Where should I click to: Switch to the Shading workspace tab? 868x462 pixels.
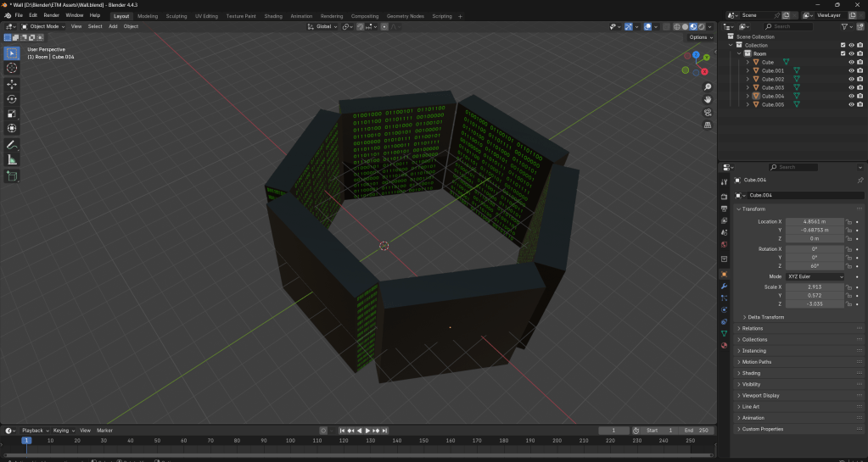click(273, 15)
